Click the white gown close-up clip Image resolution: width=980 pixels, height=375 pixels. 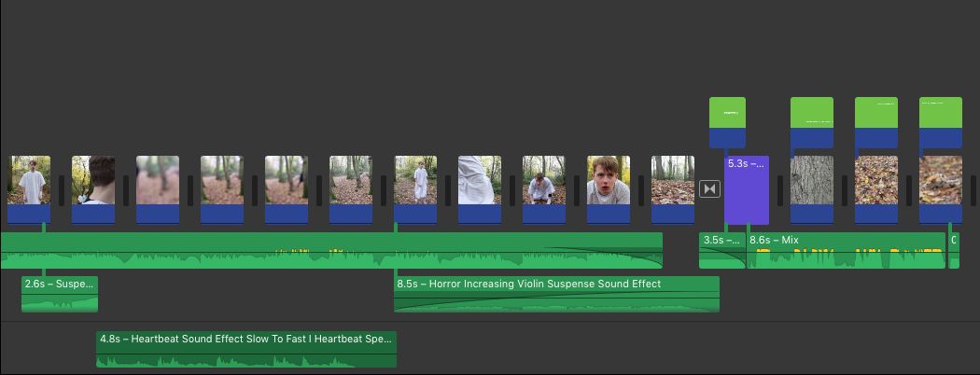click(480, 189)
